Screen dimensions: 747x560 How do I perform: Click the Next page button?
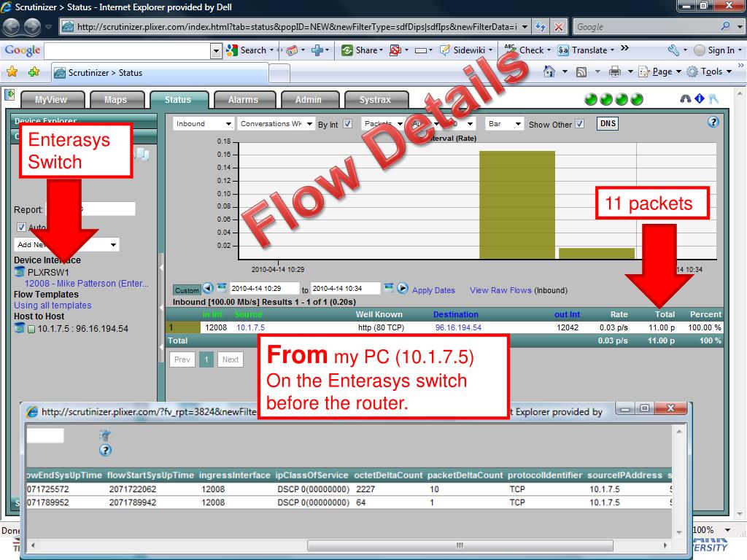tap(231, 359)
